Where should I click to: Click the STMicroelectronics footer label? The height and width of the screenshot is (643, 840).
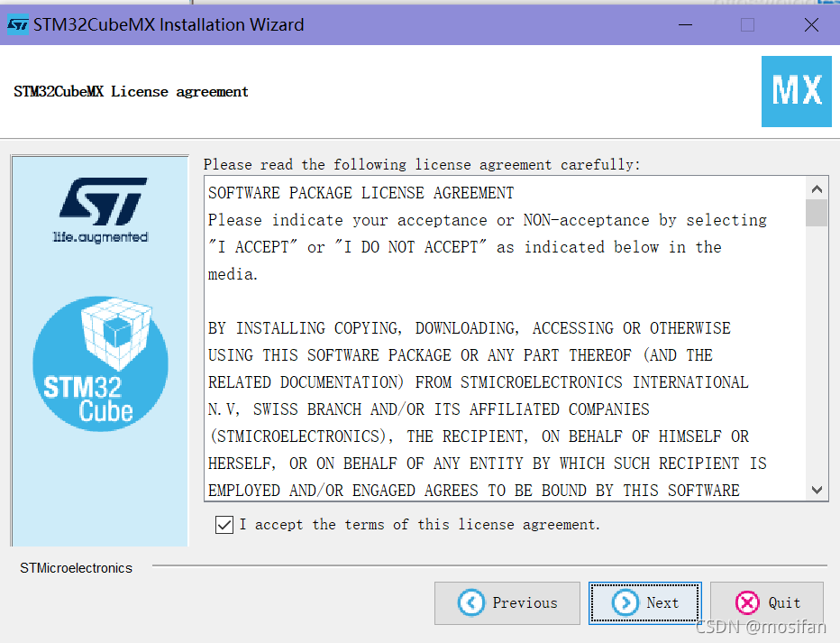pyautogui.click(x=76, y=568)
